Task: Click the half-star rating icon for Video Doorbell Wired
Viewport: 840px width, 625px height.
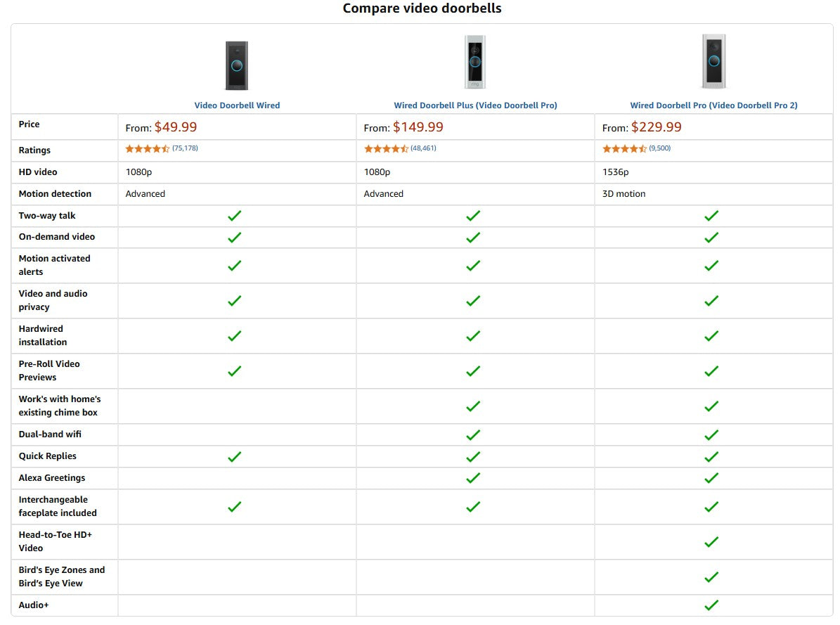Action: coord(166,148)
